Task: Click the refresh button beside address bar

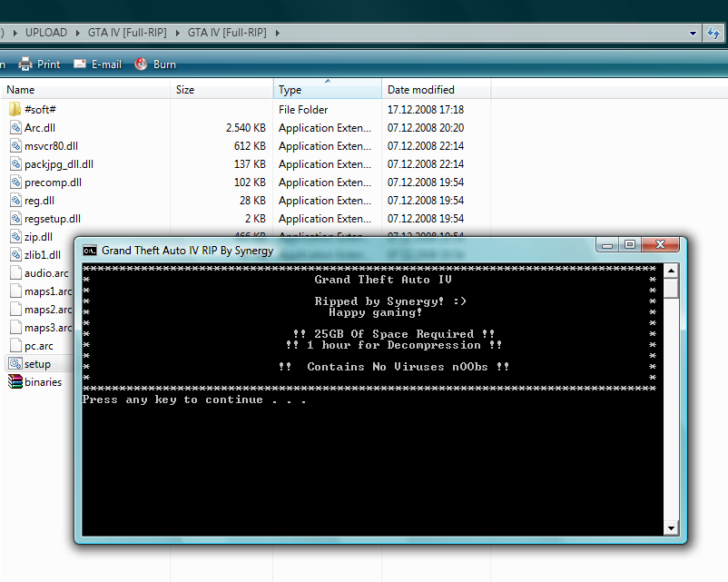Action: coord(713,33)
